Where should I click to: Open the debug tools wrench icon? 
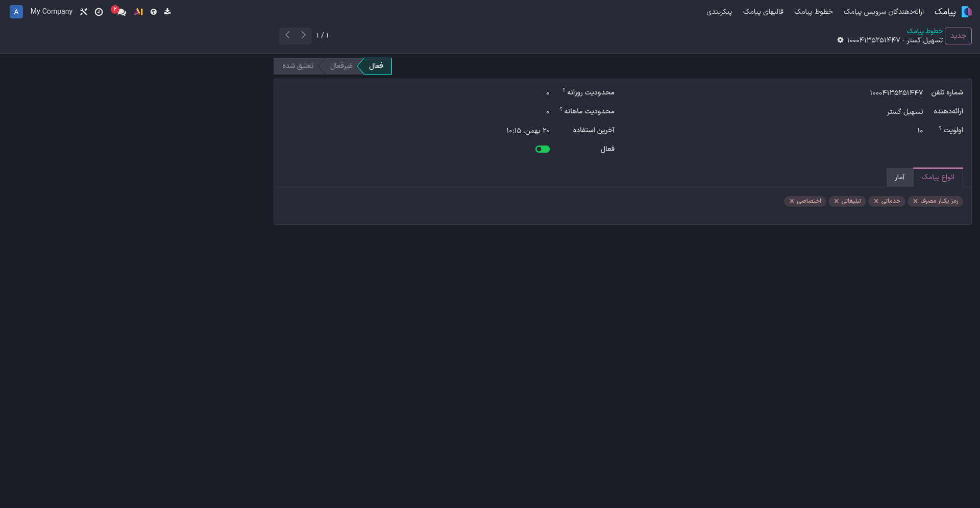click(84, 12)
